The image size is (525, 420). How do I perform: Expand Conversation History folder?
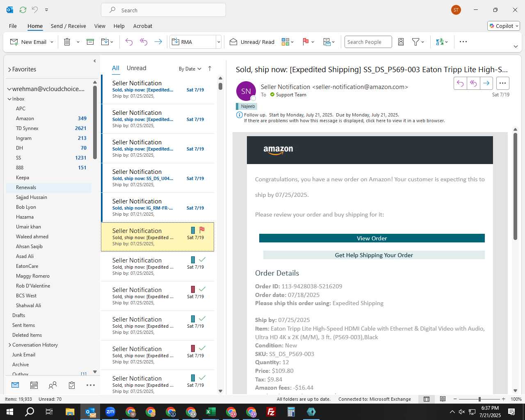click(x=10, y=345)
